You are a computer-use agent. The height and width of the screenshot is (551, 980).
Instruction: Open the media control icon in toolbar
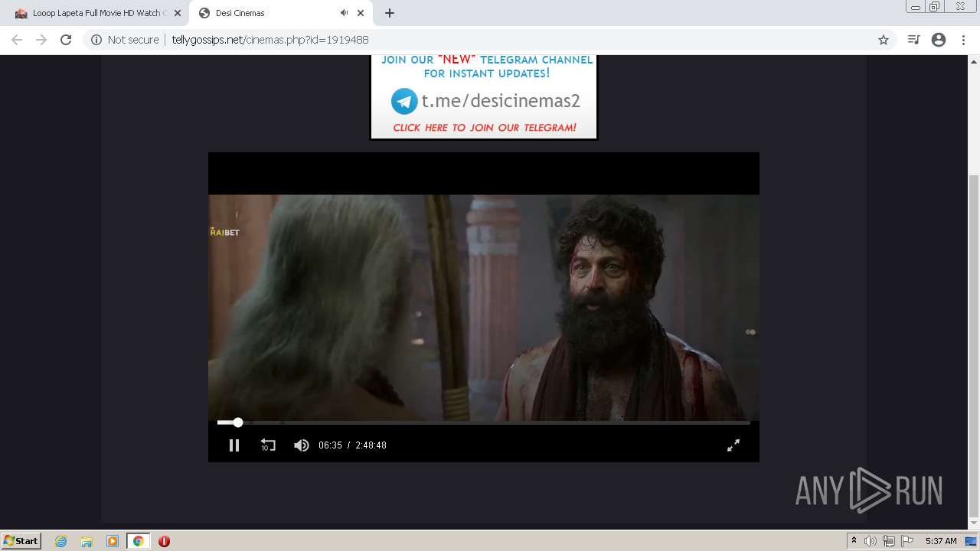[913, 40]
